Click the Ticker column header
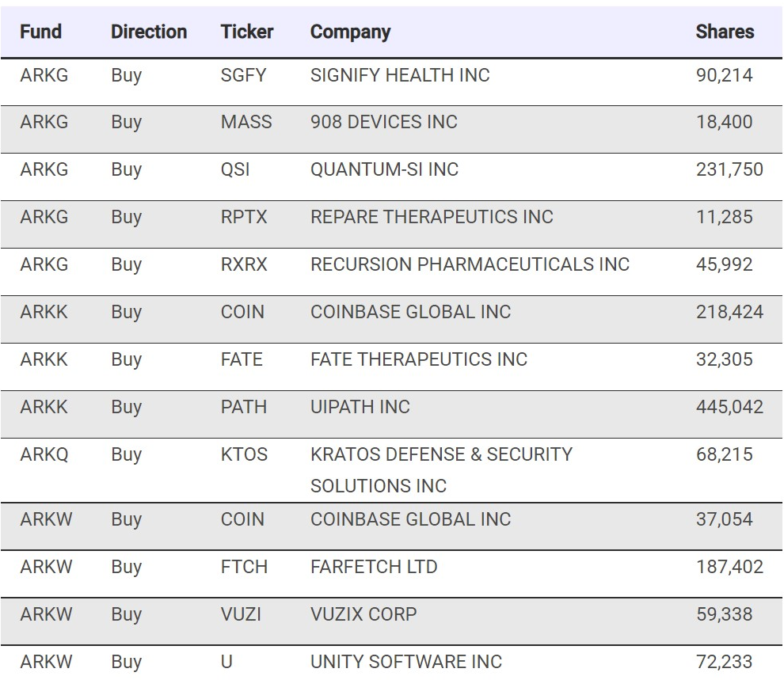Viewport: 784px width, 699px height. click(247, 32)
